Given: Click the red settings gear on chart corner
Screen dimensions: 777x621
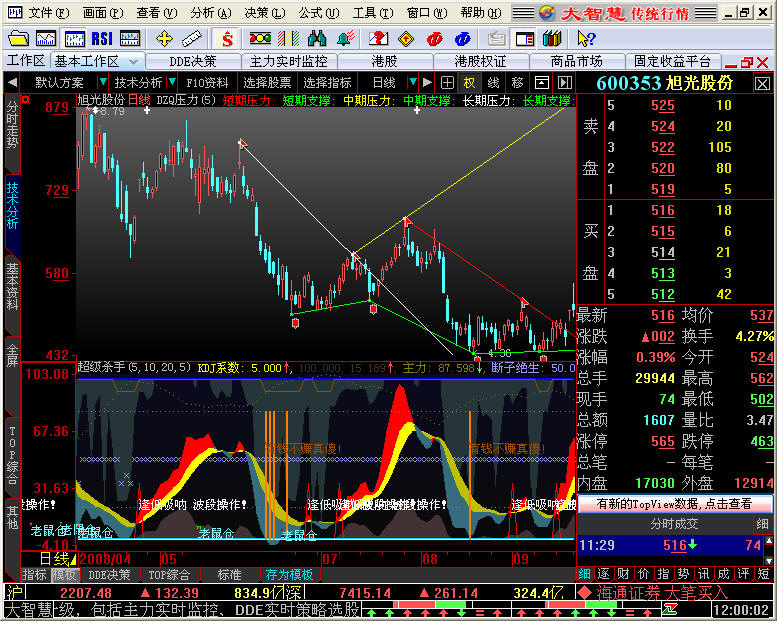Looking at the screenshot, I should click(25, 100).
